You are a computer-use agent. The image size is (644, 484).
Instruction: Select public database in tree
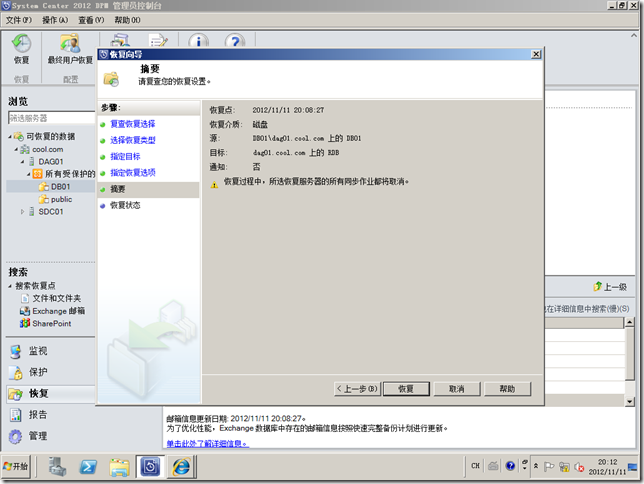coord(56,200)
